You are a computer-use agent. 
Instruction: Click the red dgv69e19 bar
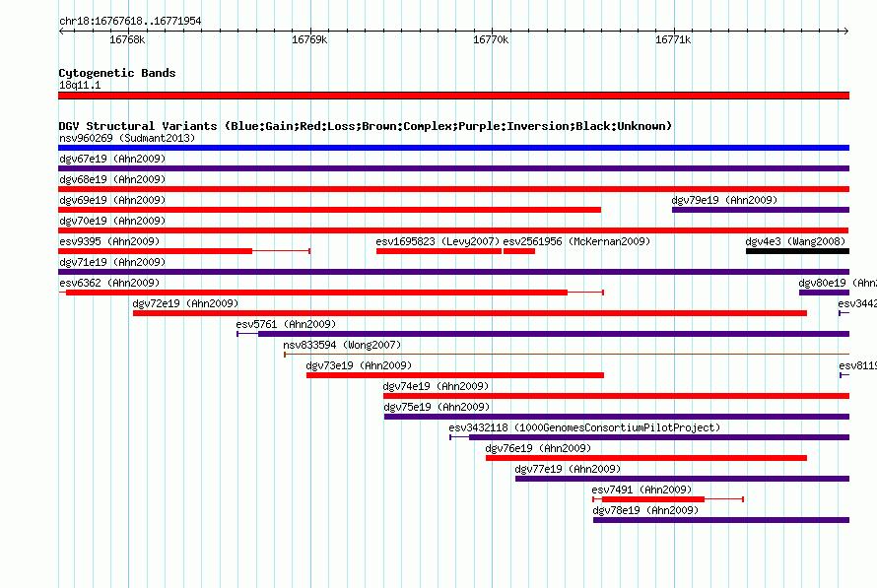coord(329,210)
